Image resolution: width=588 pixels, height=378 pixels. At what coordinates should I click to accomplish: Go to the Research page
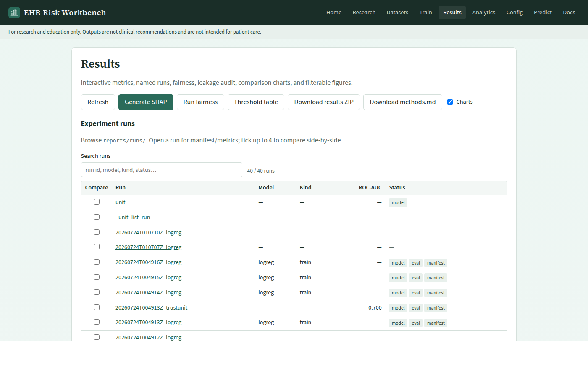pos(364,13)
